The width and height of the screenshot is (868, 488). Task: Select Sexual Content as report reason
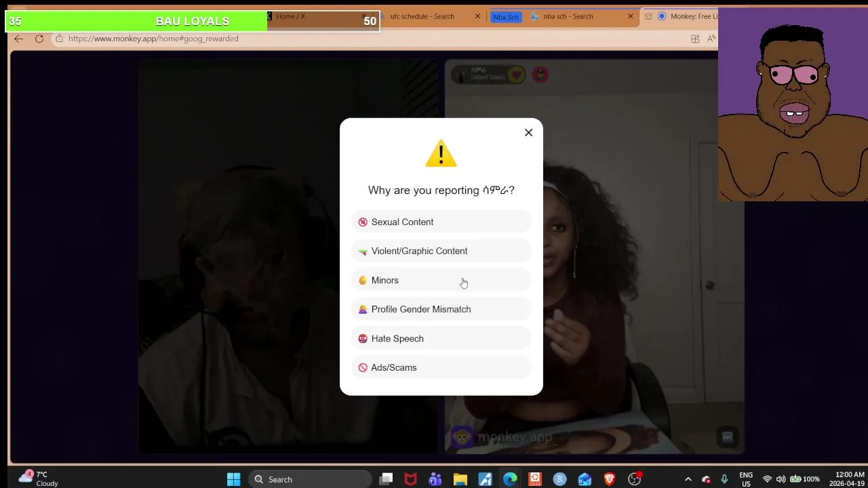coord(441,222)
